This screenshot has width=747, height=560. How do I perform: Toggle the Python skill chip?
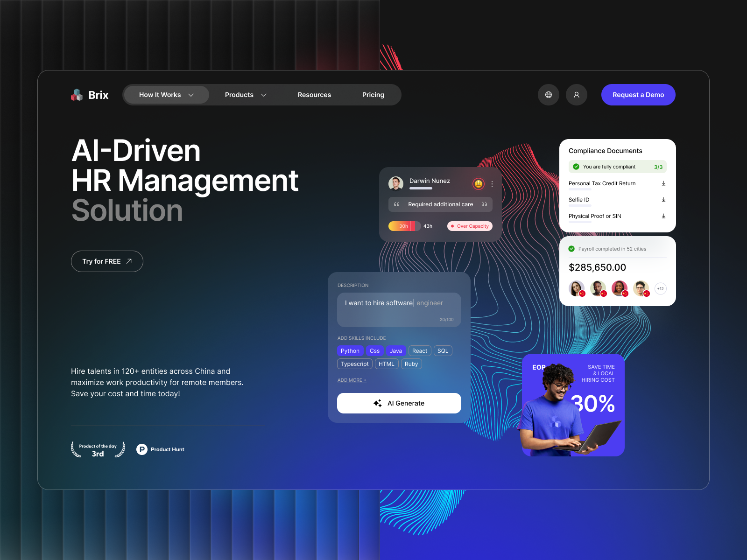[350, 350]
